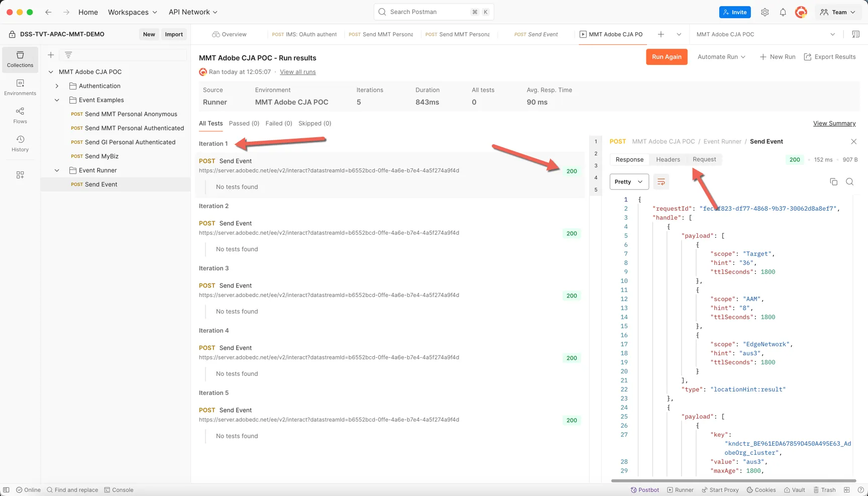Open the Automate Run dropdown
The image size is (868, 496).
pos(721,57)
